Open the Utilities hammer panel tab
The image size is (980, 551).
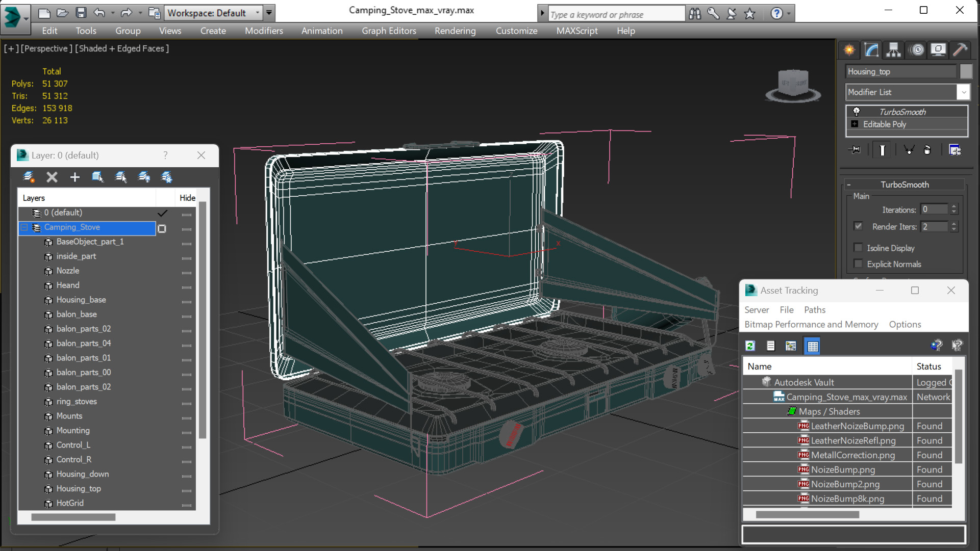coord(960,49)
